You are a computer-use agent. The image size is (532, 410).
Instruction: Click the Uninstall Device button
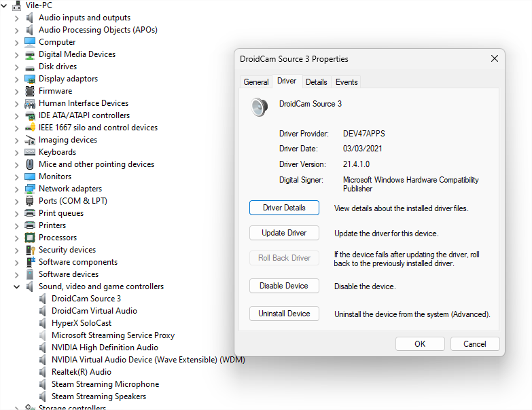pyautogui.click(x=284, y=314)
